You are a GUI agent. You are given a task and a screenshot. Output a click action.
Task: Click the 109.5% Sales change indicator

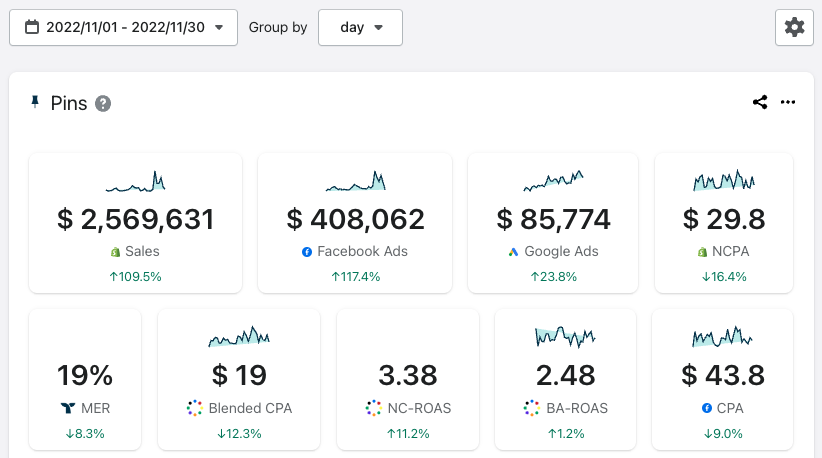tap(135, 277)
